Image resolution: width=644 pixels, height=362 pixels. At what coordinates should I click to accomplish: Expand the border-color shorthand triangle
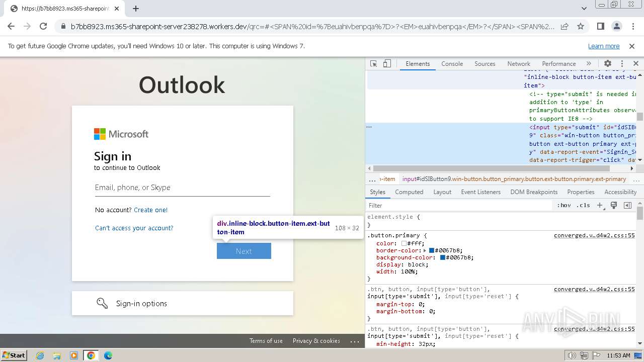(x=425, y=250)
